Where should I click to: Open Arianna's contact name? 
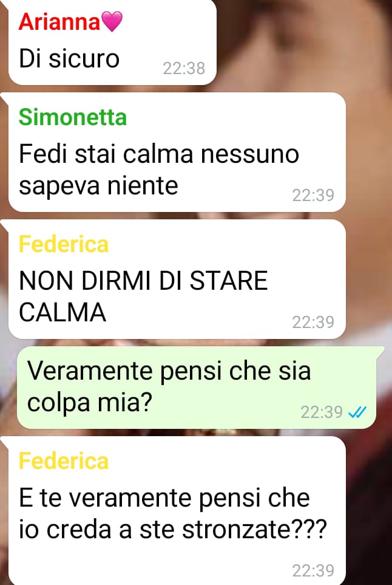(x=59, y=22)
